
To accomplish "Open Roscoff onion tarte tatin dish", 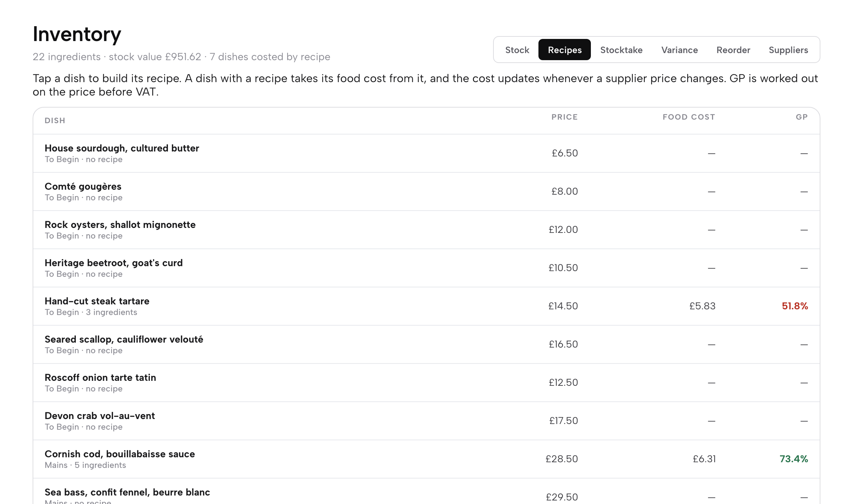I will pyautogui.click(x=426, y=383).
